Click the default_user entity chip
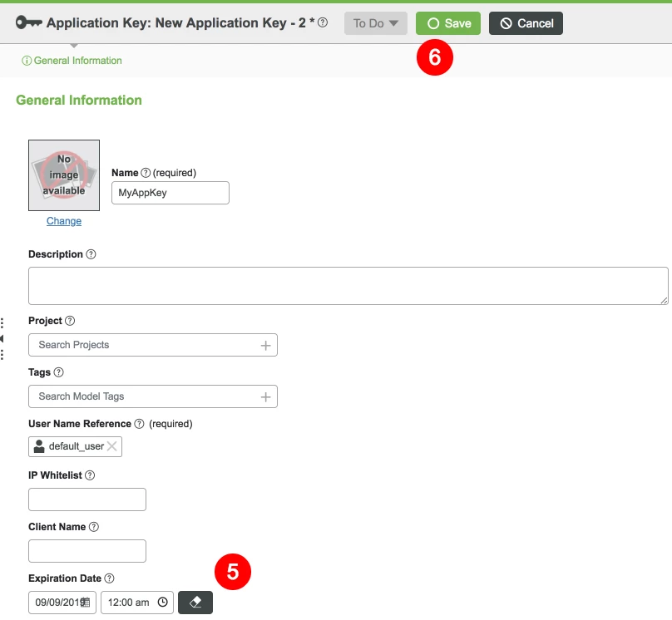This screenshot has width=672, height=620. click(75, 446)
